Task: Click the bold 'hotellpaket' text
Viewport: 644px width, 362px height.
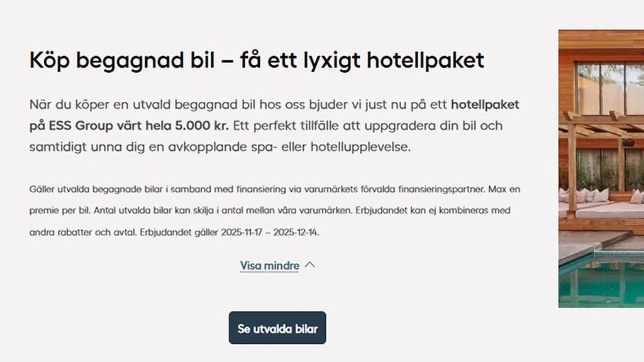Action: coord(485,104)
